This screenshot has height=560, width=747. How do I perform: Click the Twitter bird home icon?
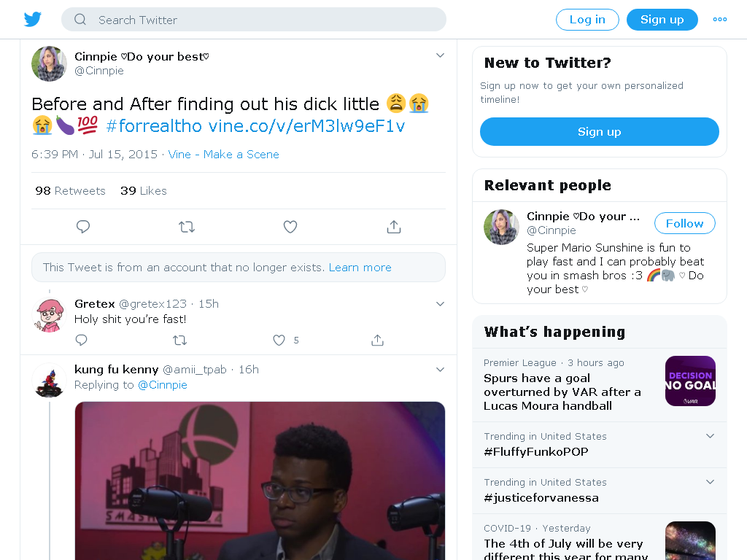32,20
